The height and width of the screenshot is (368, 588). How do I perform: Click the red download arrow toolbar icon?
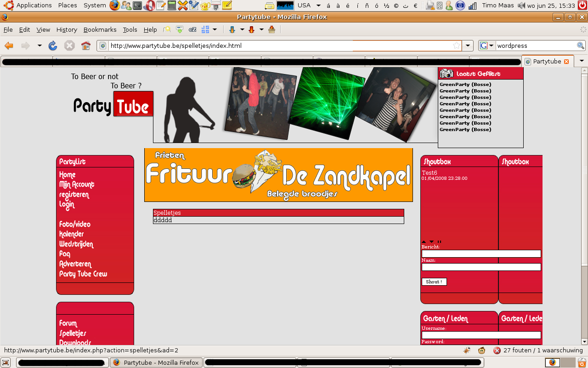point(251,30)
